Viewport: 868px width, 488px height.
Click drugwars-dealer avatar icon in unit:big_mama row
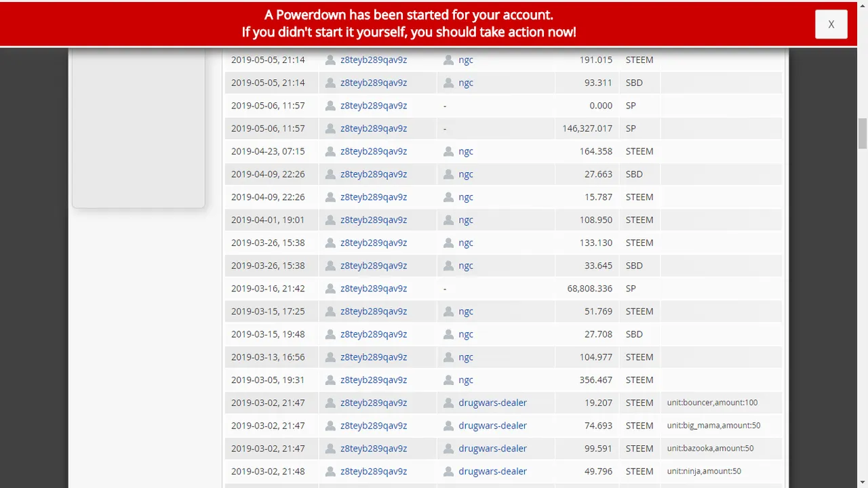click(x=448, y=426)
